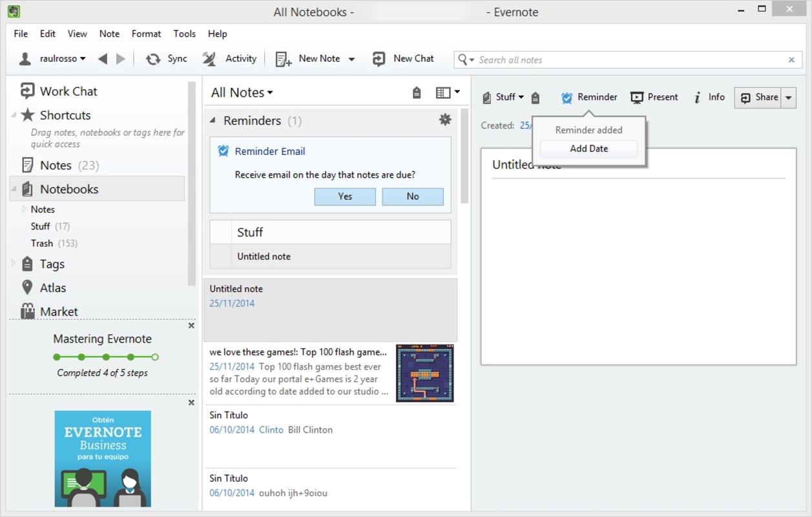812x517 pixels.
Task: Open the Share button dropdown arrow
Action: [x=788, y=98]
